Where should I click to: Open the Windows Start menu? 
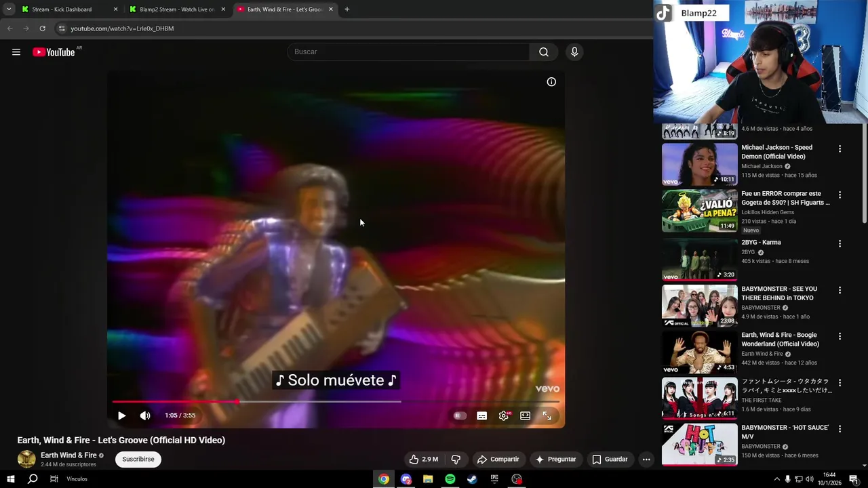coord(10,479)
